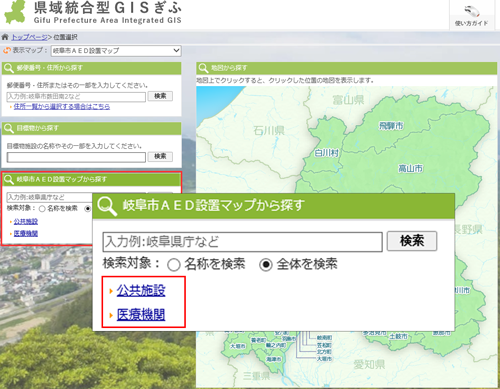Image resolution: width=500 pixels, height=389 pixels.
Task: Open the large 医療機関 link in callout
Action: [x=141, y=314]
